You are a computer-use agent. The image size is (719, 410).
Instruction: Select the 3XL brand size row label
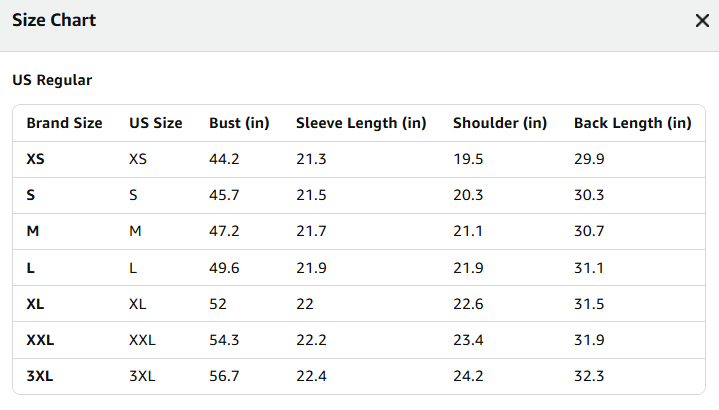click(x=40, y=376)
